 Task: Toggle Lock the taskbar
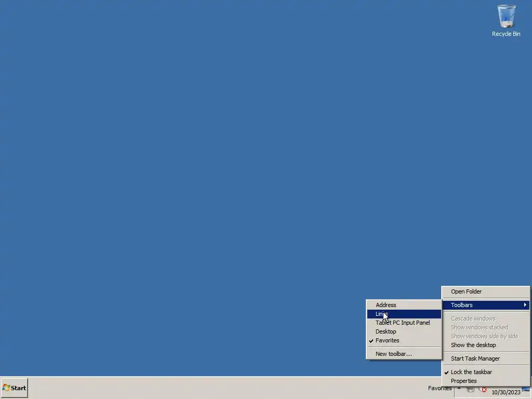click(486, 372)
